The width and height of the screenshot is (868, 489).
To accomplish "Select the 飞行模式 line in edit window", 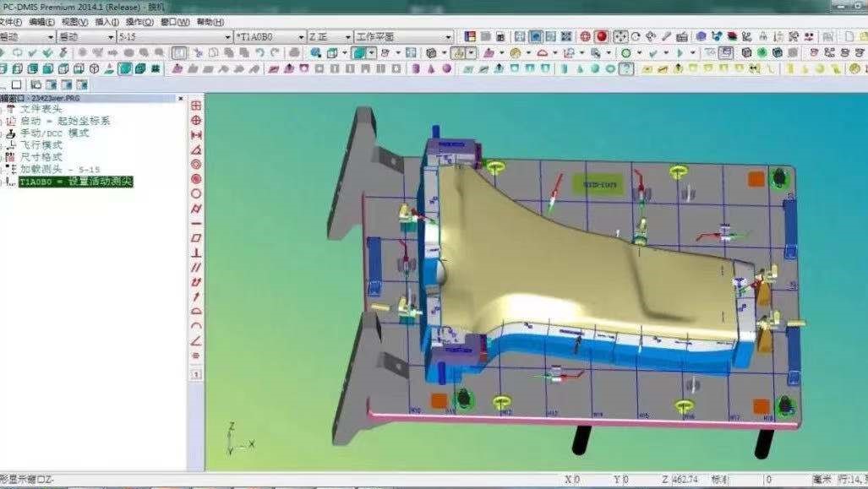I will tap(41, 145).
